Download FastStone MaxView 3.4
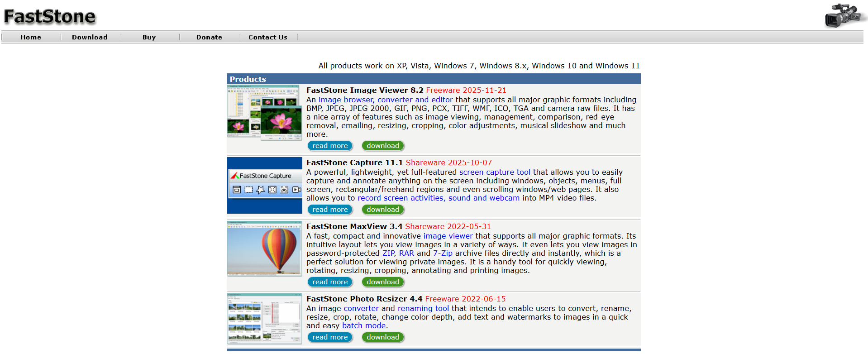Image resolution: width=868 pixels, height=354 pixels. pyautogui.click(x=383, y=282)
